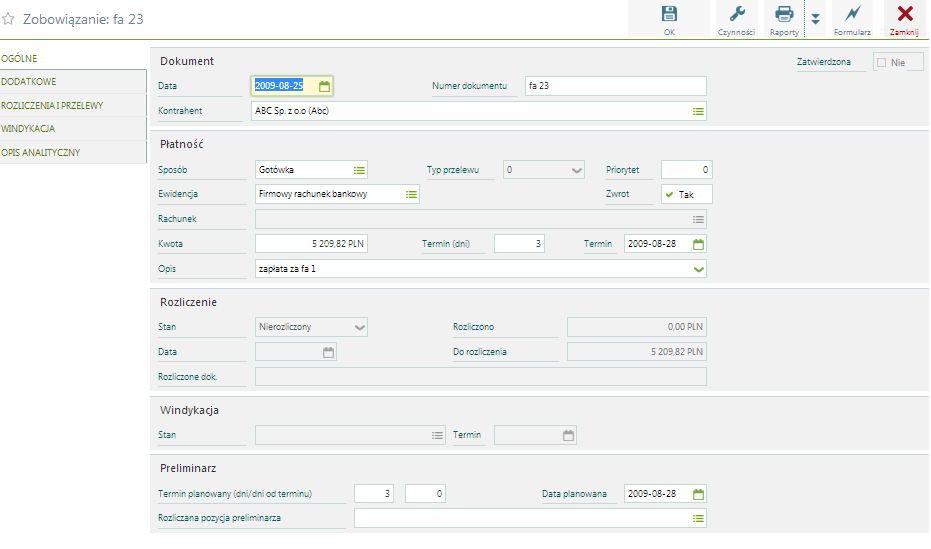
Task: Open Rozliczana pozycja preliminarza lookup icon
Action: (698, 519)
